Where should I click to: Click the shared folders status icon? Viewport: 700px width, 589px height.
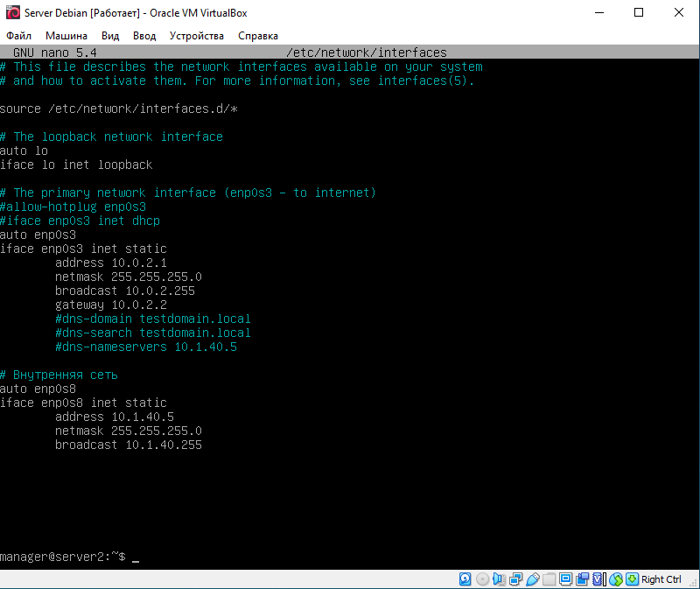(x=549, y=579)
